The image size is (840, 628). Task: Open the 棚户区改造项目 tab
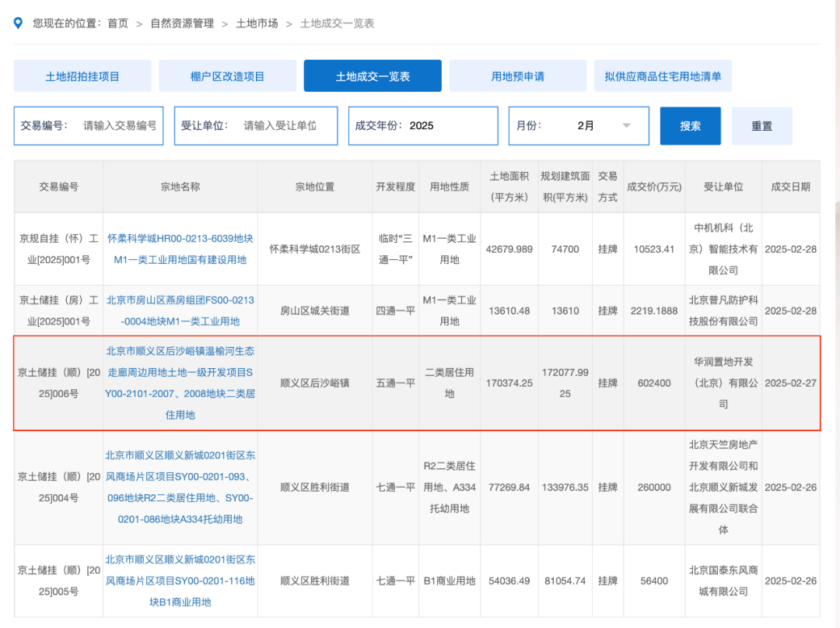click(x=227, y=76)
